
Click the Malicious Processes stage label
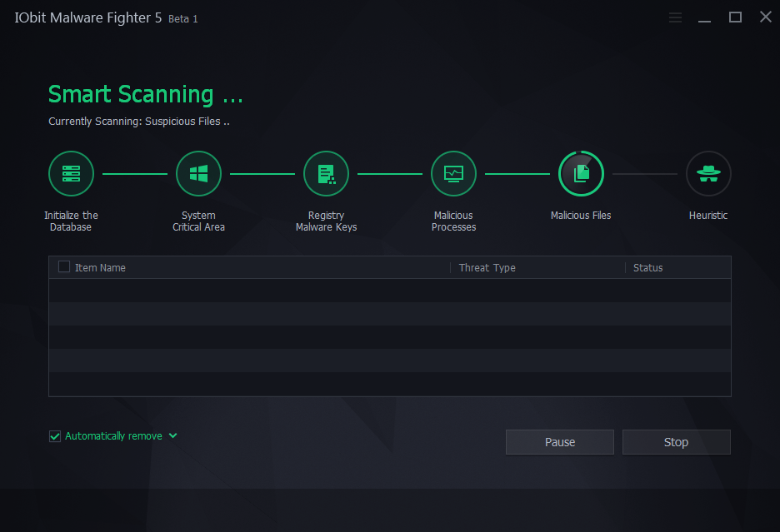point(453,221)
